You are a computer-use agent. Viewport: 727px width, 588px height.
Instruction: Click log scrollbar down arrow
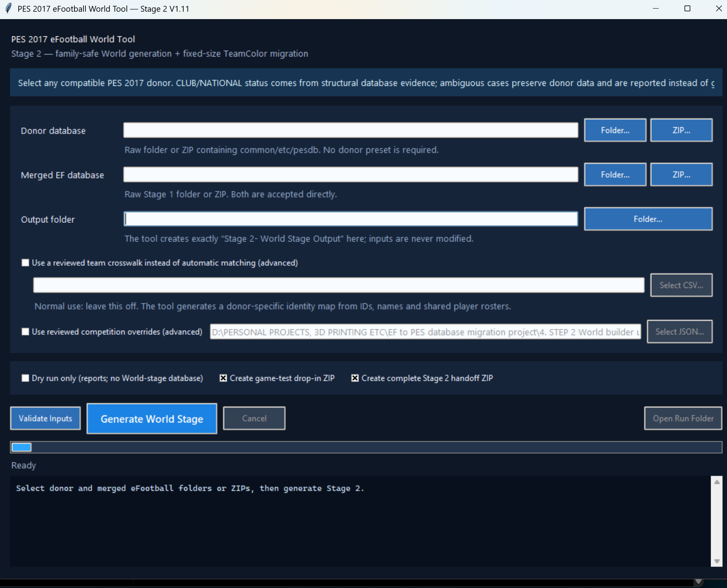tap(717, 561)
